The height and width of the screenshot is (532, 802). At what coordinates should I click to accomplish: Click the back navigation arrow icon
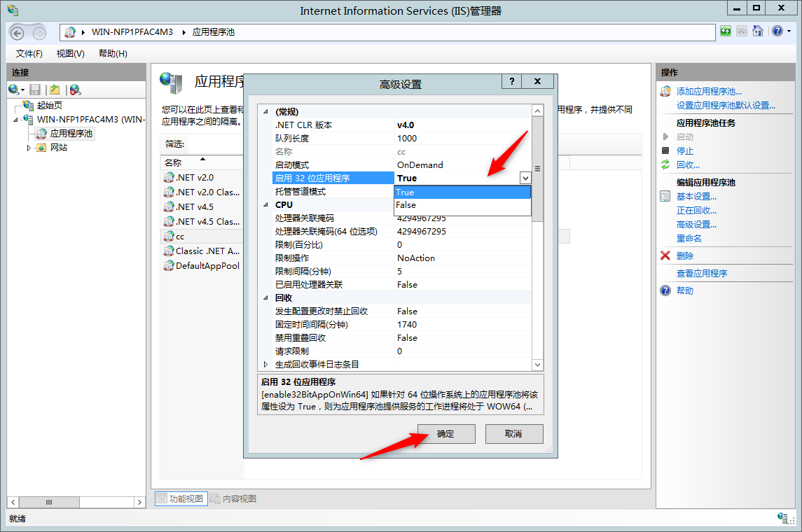pyautogui.click(x=18, y=33)
